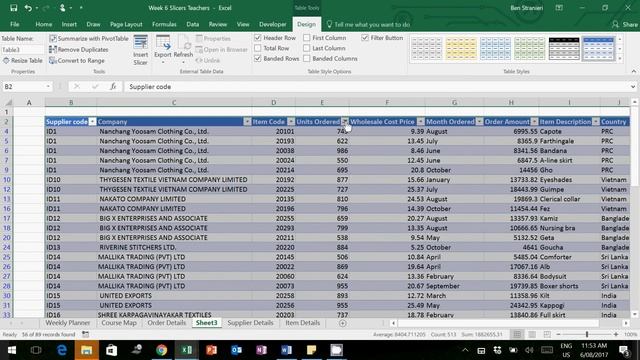Image resolution: width=640 pixels, height=360 pixels.
Task: Toggle the Filter Button checkbox
Action: (365, 38)
